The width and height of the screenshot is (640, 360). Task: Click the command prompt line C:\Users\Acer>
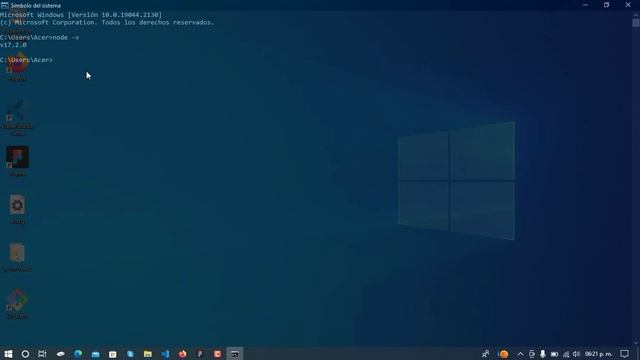[x=27, y=60]
